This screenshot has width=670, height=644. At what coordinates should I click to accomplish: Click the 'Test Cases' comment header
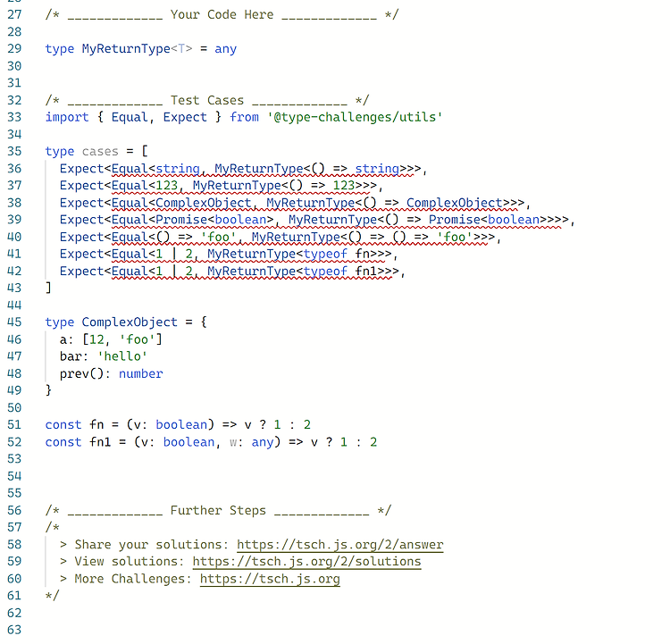click(x=207, y=100)
